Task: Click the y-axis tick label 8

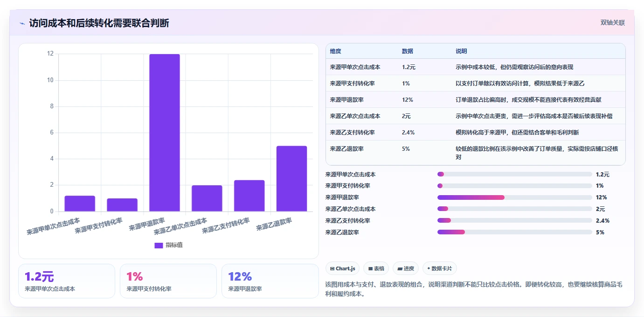Action: click(52, 106)
